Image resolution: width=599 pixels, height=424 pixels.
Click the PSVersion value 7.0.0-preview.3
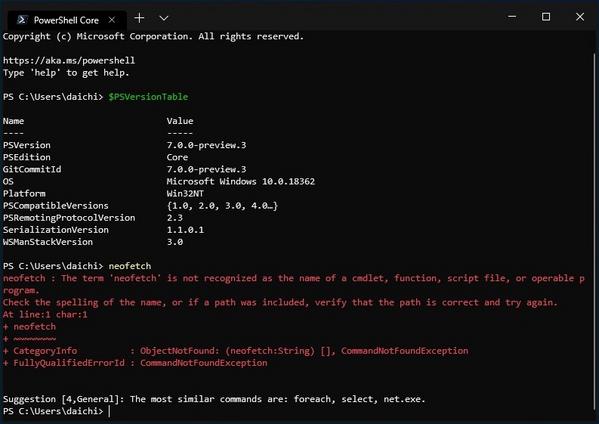206,145
